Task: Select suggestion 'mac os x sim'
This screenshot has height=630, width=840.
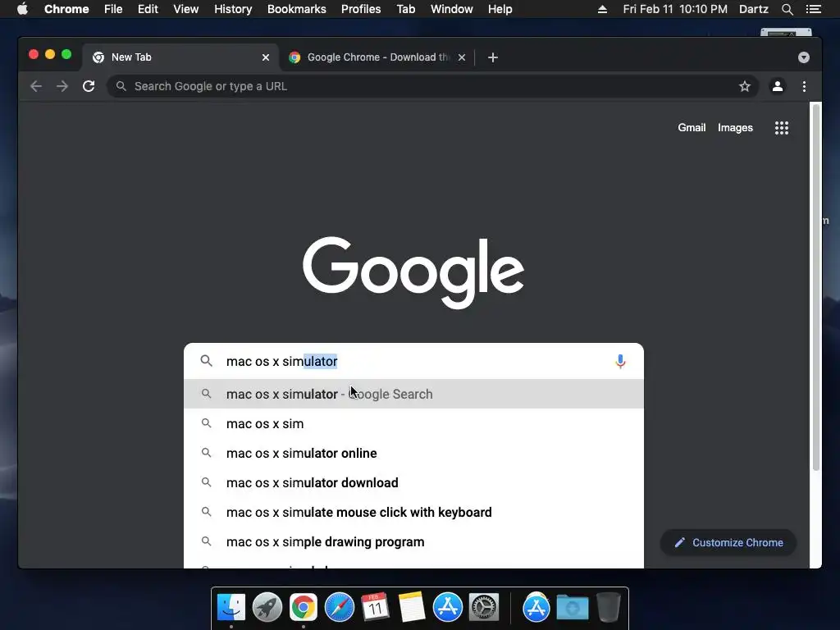Action: pos(413,424)
